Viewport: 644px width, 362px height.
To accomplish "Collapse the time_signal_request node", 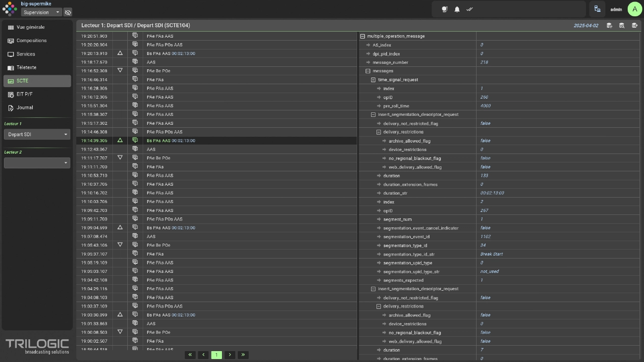I will [x=374, y=80].
